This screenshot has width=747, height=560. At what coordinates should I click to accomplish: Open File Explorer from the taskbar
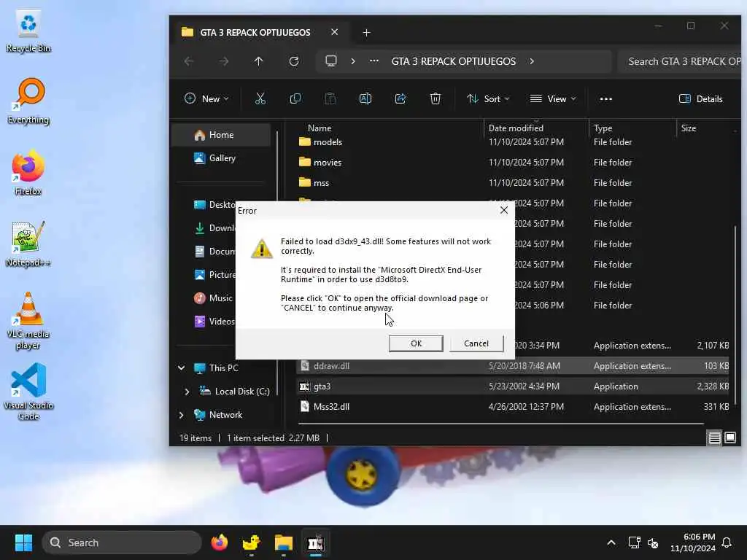[284, 542]
